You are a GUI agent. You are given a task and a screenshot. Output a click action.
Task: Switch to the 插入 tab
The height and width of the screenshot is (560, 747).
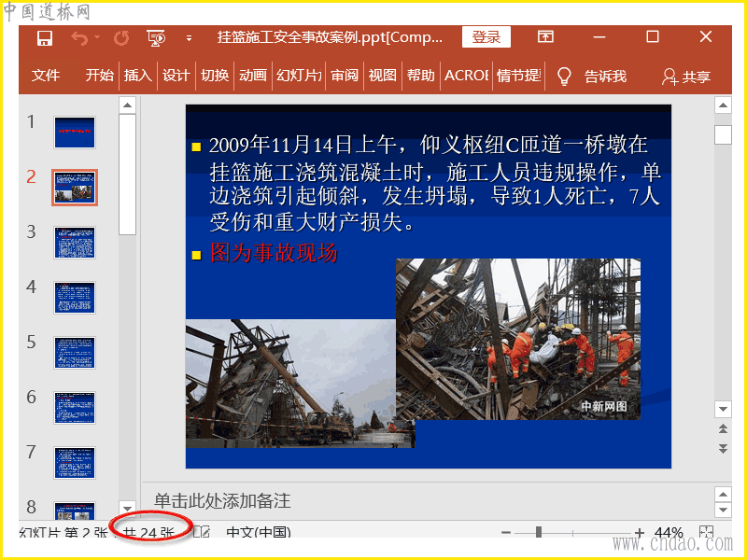tap(137, 76)
